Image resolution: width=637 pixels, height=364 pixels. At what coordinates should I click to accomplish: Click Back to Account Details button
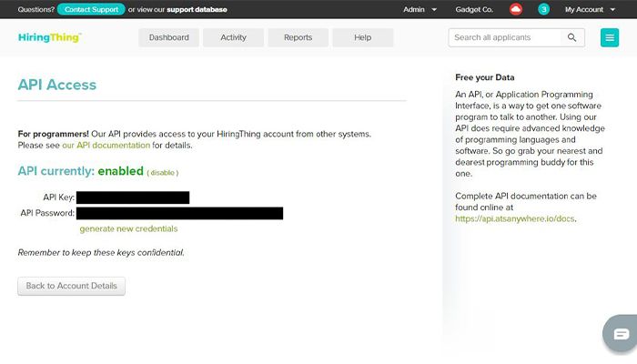[x=71, y=286]
